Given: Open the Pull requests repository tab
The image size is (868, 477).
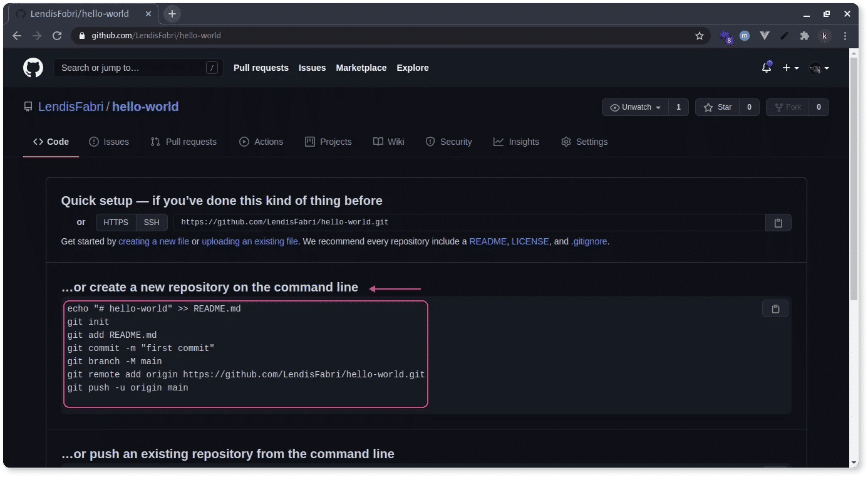Looking at the screenshot, I should pyautogui.click(x=183, y=142).
